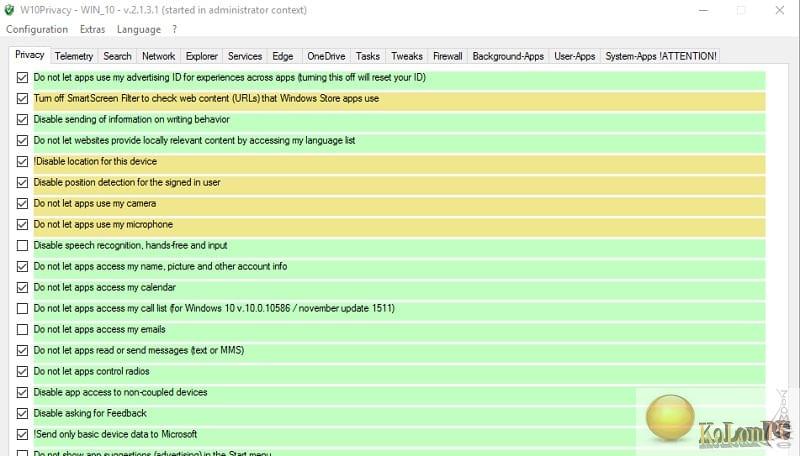The height and width of the screenshot is (456, 800).
Task: Click text 'Do not let apps access my emails'
Action: pyautogui.click(x=99, y=330)
